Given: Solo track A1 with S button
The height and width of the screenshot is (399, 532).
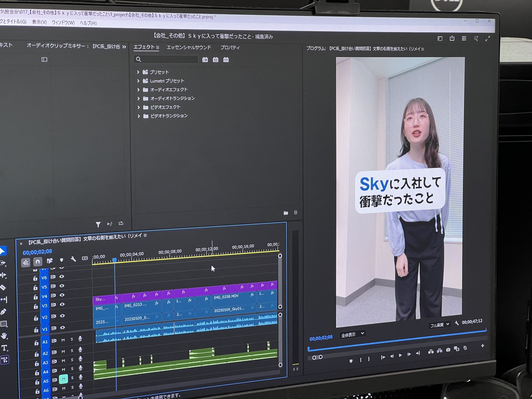Looking at the screenshot, I should point(72,339).
